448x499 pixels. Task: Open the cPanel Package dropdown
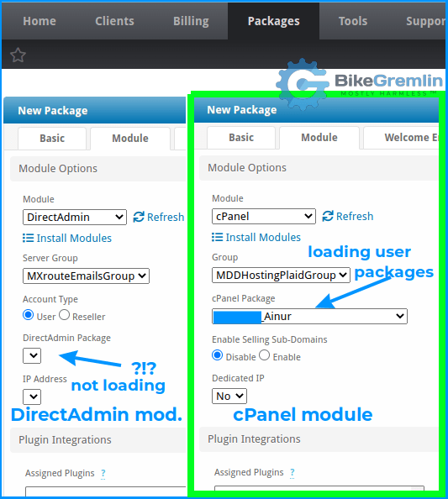[309, 317]
